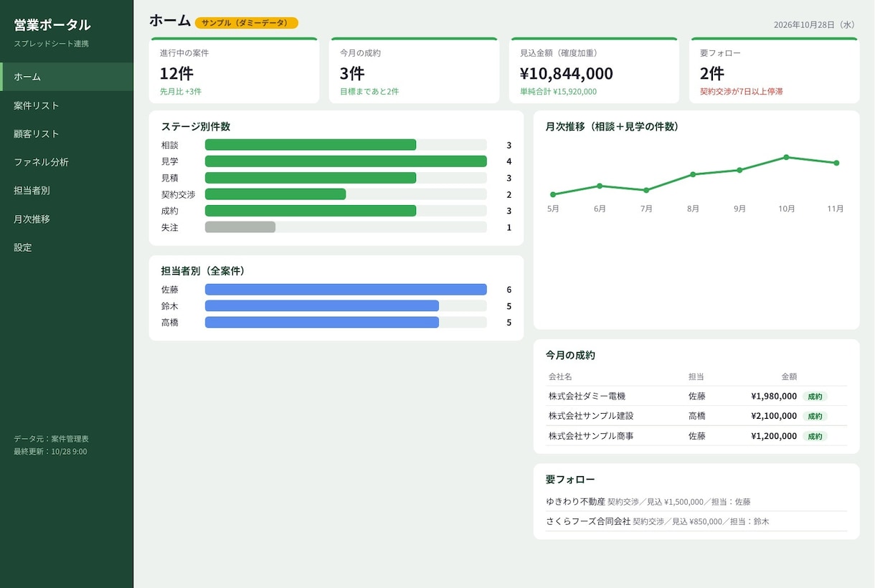The image size is (875, 588).
Task: Click amount ¥1,200,000
Action: click(774, 436)
